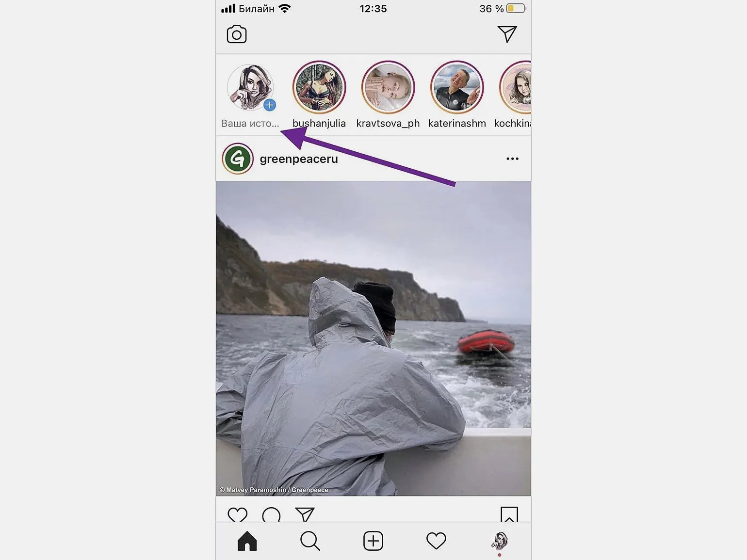Open profile tab avatar in bottom bar

[500, 541]
